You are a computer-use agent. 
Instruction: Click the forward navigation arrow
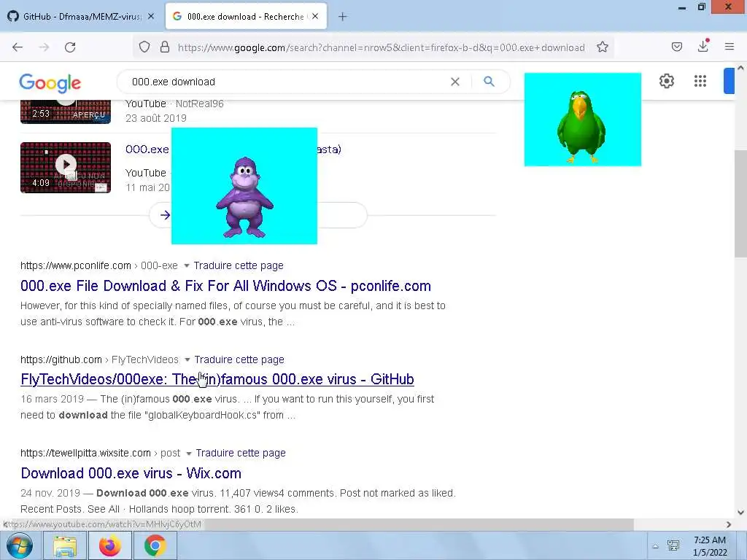[x=44, y=47]
